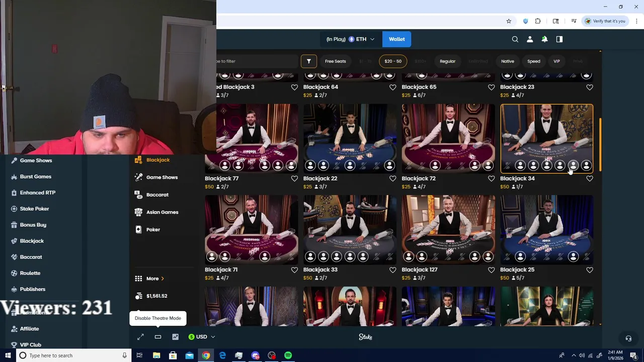Toggle the $20 - 50 bet filter
The image size is (644, 362).
tap(393, 61)
